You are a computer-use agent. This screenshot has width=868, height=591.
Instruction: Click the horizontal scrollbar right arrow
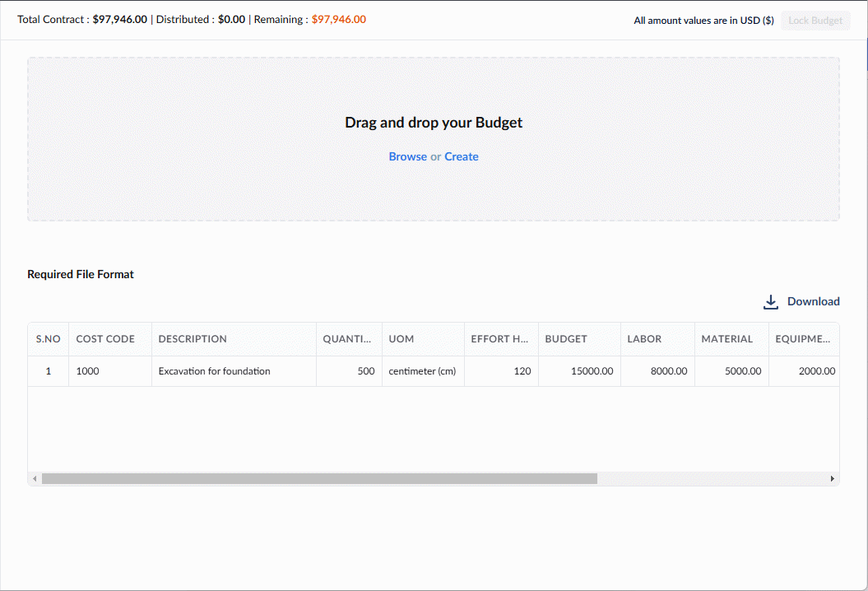832,478
